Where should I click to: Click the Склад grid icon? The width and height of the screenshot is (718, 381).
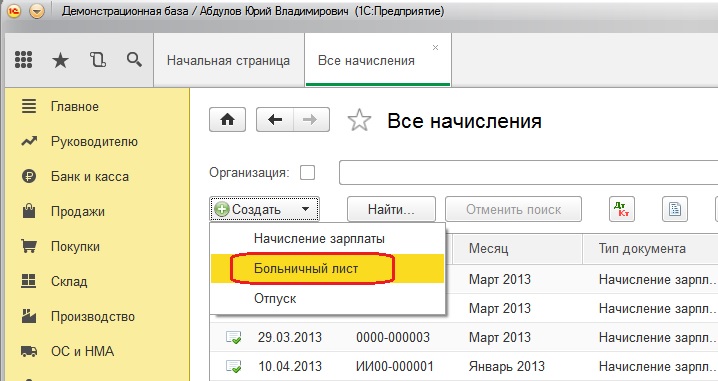tap(29, 281)
